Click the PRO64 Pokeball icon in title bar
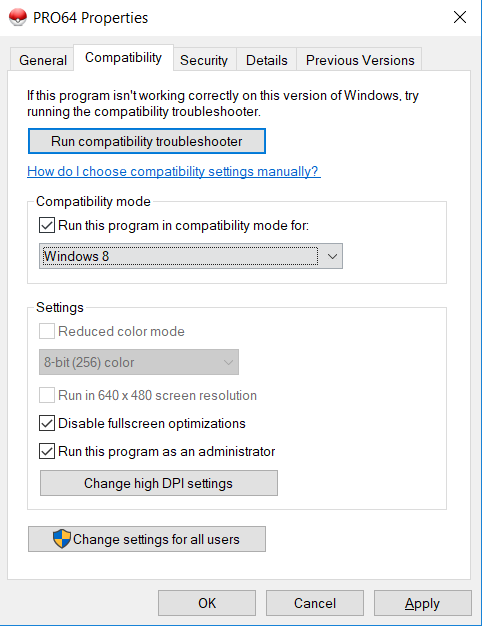 [x=18, y=18]
